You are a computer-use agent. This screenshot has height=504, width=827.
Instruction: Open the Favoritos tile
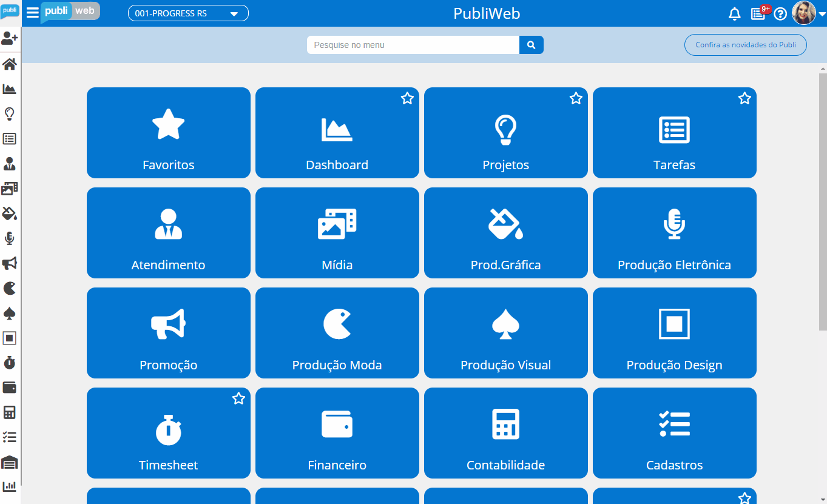pos(169,133)
